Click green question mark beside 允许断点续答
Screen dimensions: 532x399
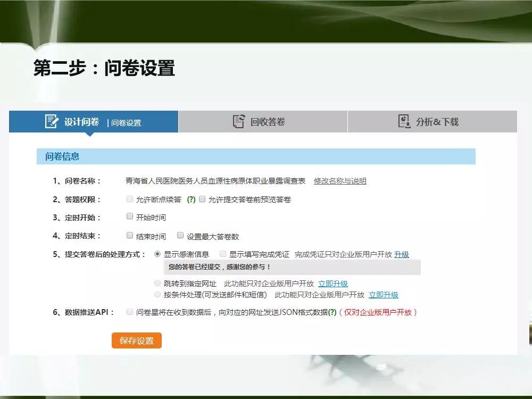(192, 199)
